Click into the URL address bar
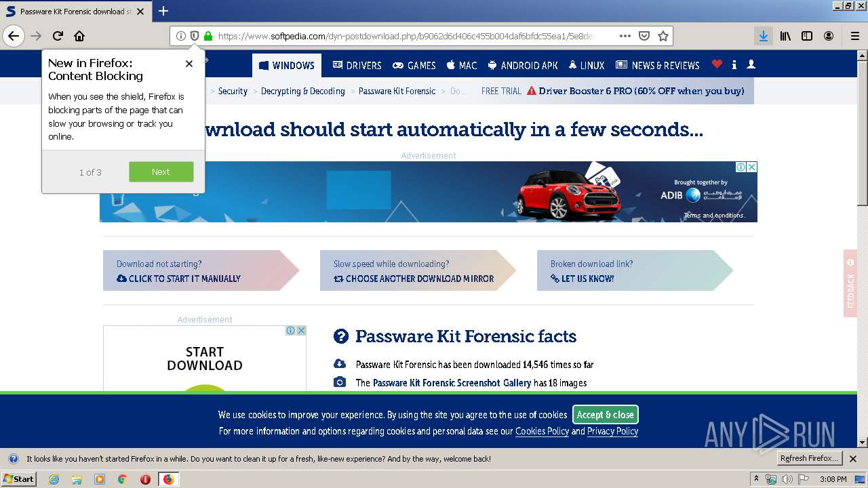The image size is (868, 488). (x=407, y=36)
